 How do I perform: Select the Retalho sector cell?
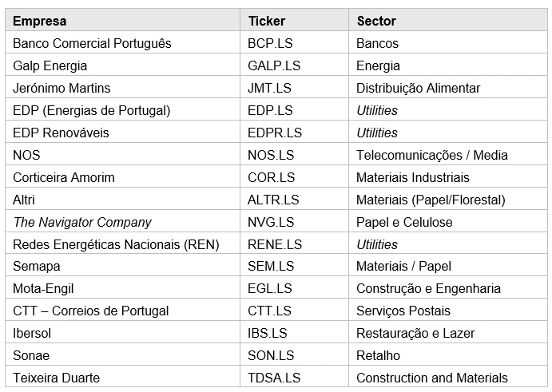click(448, 355)
